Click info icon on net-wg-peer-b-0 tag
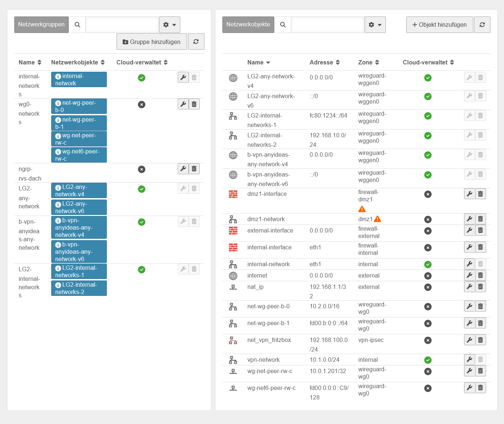 [x=58, y=103]
